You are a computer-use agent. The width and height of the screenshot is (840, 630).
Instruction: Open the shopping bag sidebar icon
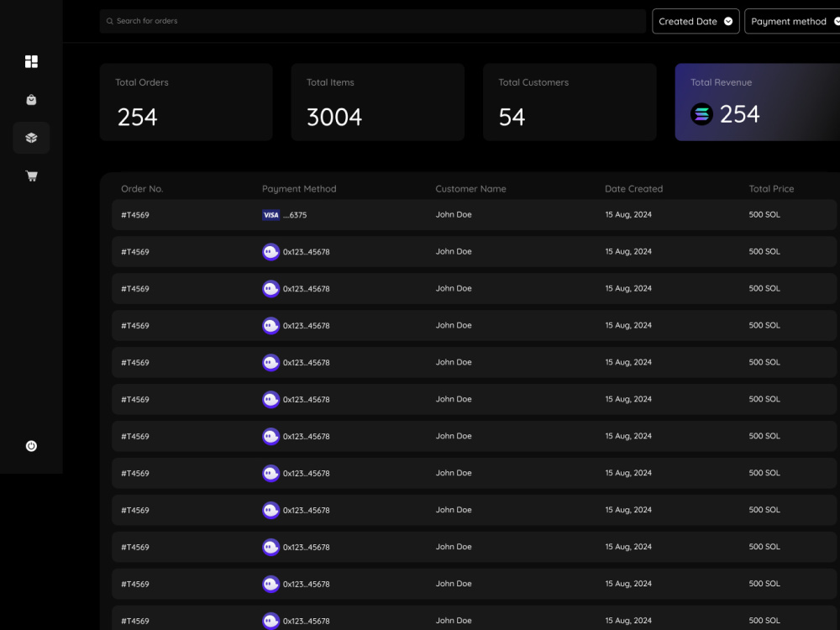click(x=31, y=100)
